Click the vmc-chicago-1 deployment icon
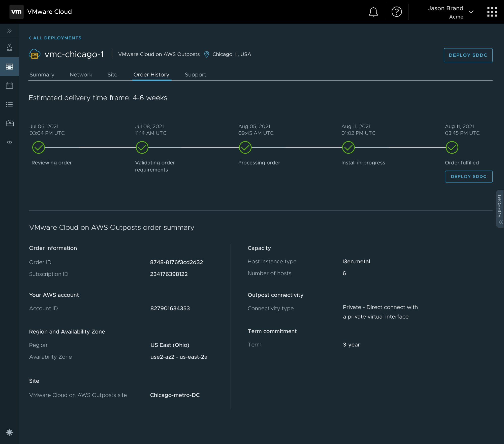This screenshot has width=504, height=444. coord(34,54)
